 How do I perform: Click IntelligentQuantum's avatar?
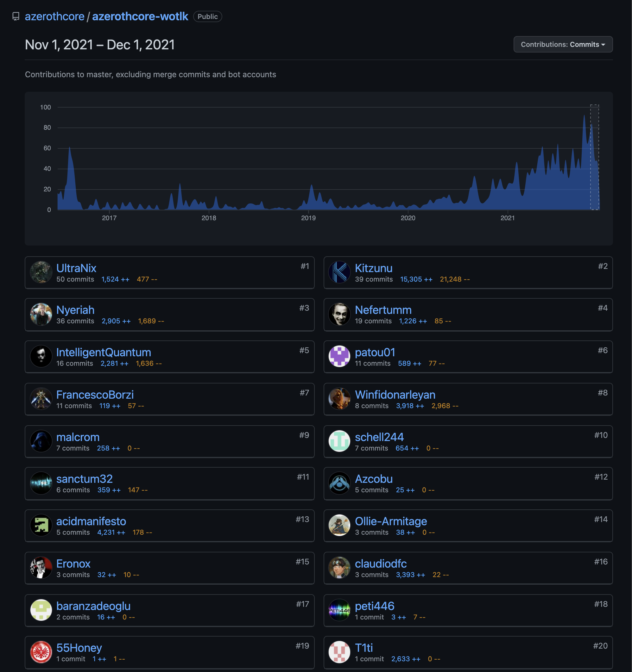click(41, 356)
